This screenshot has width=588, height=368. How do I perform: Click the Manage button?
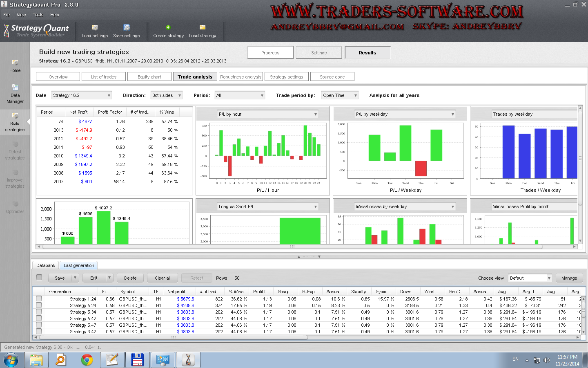(x=569, y=278)
